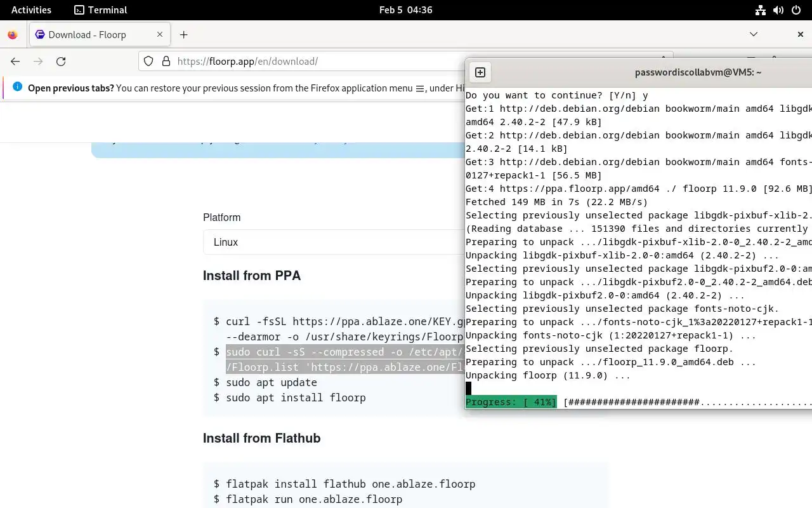Go back to the previous page
This screenshot has width=812, height=508.
tap(15, 62)
